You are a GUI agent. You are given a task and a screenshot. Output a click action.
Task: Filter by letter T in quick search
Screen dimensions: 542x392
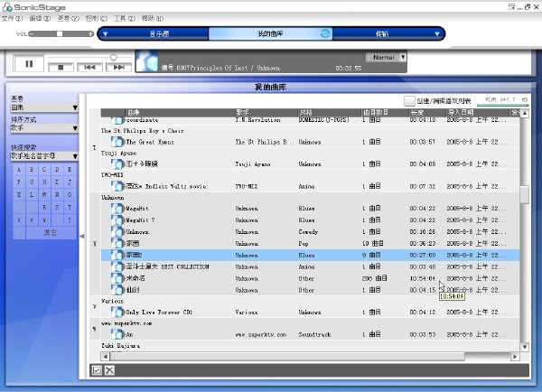(70, 208)
